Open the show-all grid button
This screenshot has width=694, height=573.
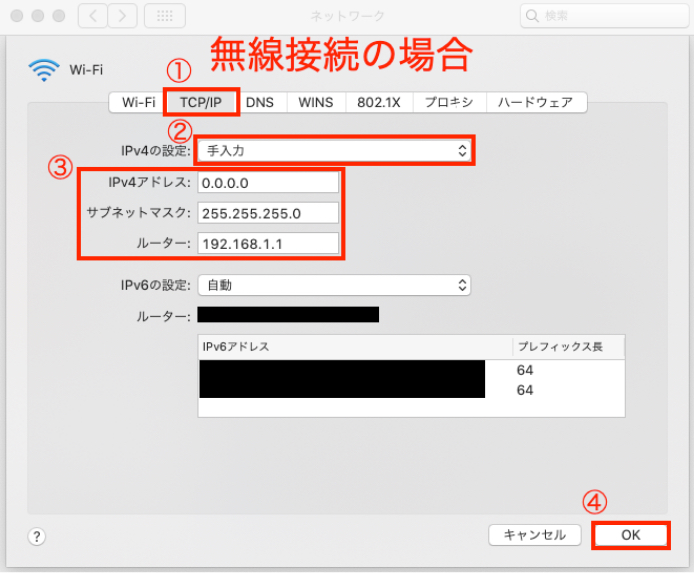tap(165, 16)
